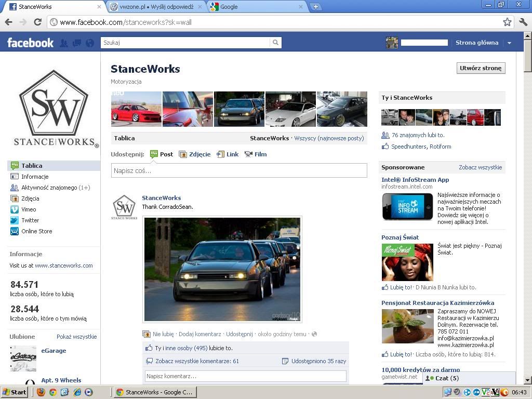This screenshot has width=532, height=399.
Task: Click Nie lubię under the post
Action: coord(163,334)
